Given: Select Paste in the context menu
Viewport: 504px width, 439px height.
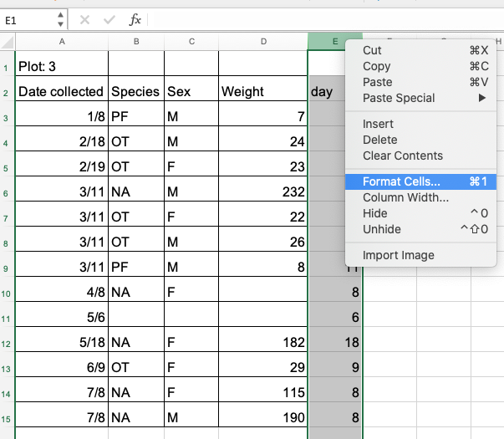Looking at the screenshot, I should pyautogui.click(x=377, y=82).
